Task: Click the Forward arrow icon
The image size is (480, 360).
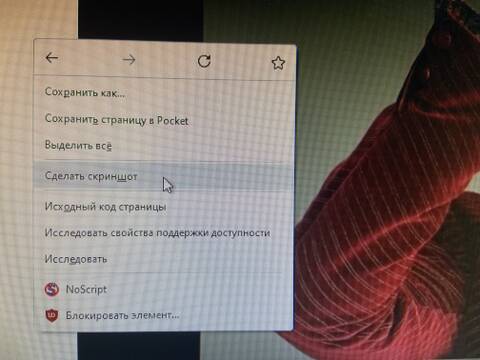Action: click(129, 60)
